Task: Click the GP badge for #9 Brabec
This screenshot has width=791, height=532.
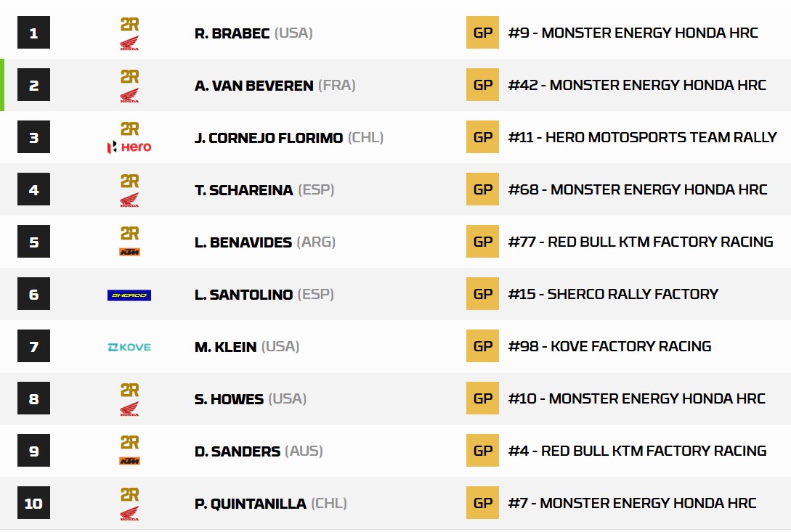Action: click(x=482, y=33)
